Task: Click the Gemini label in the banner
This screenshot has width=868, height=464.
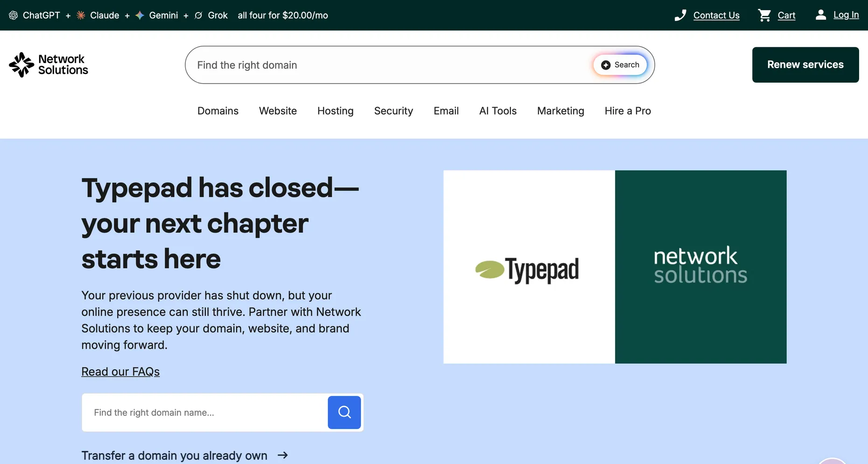Action: [163, 15]
